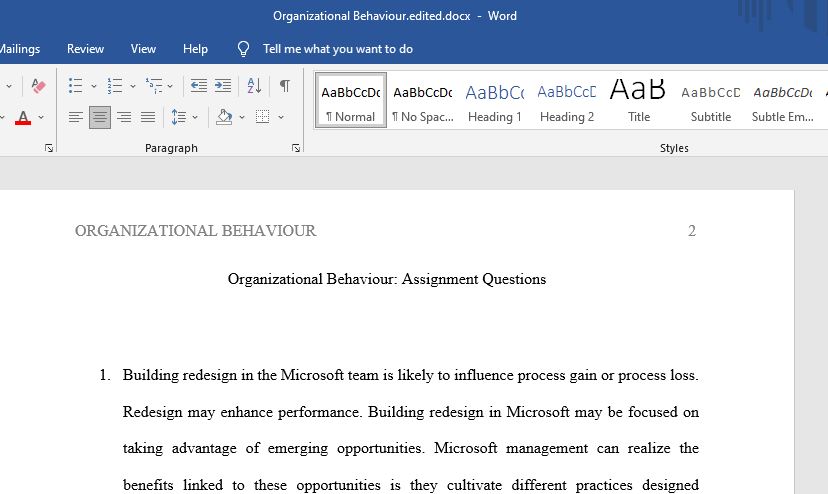Apply the No Spacing style
The image size is (828, 494).
(422, 100)
